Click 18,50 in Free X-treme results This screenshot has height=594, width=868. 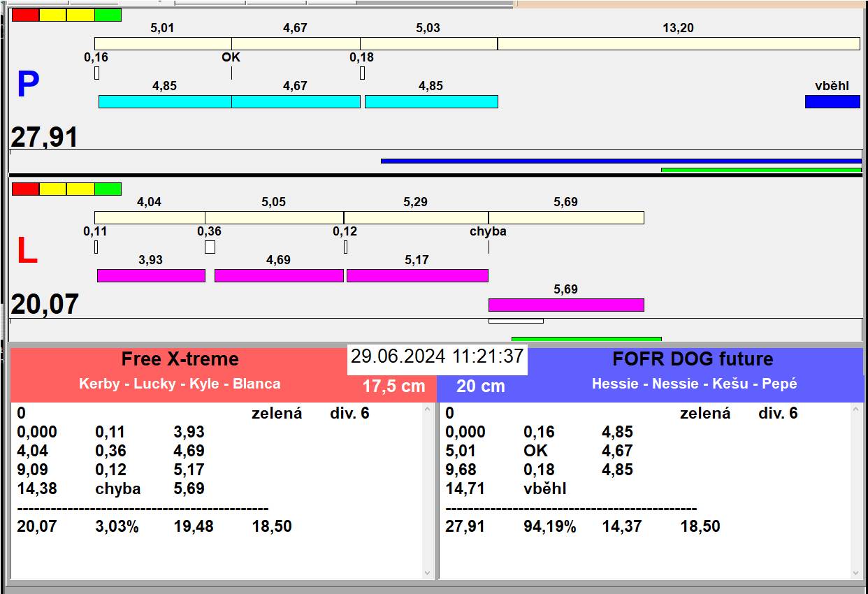(x=272, y=526)
